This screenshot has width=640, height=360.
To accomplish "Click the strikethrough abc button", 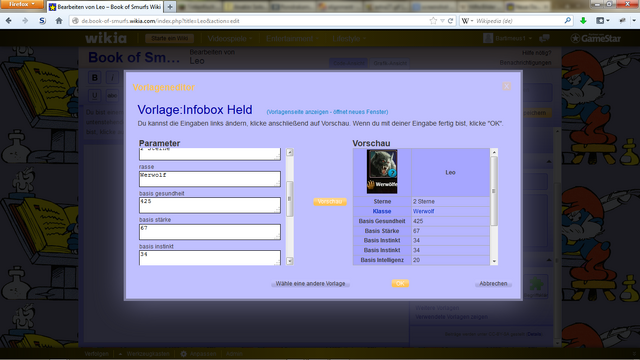I will [x=112, y=96].
